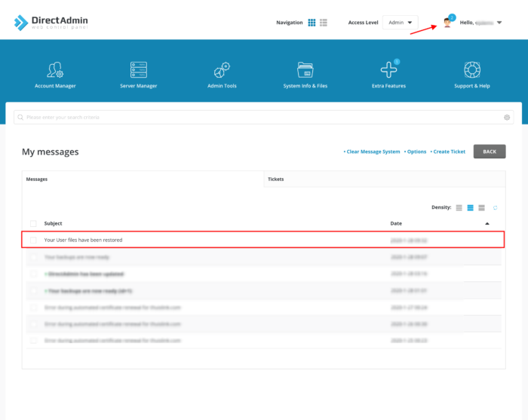
Task: Open the Access Level Admin dropdown
Action: (x=400, y=23)
